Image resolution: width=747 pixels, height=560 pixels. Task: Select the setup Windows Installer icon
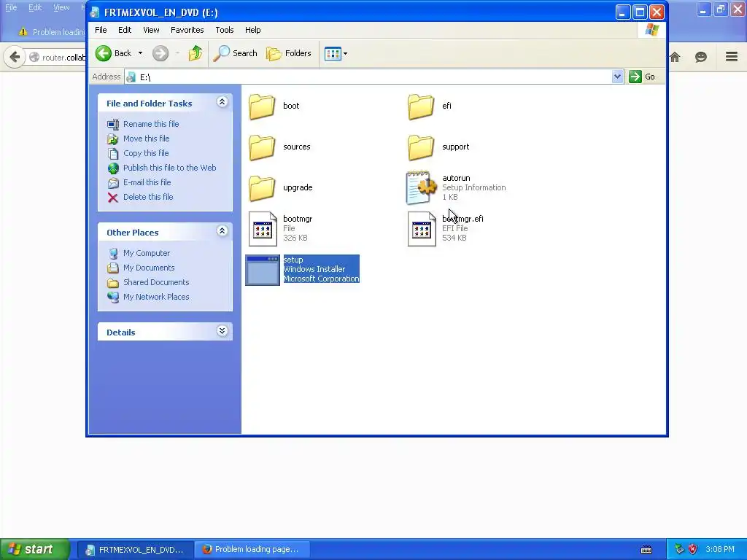[263, 270]
